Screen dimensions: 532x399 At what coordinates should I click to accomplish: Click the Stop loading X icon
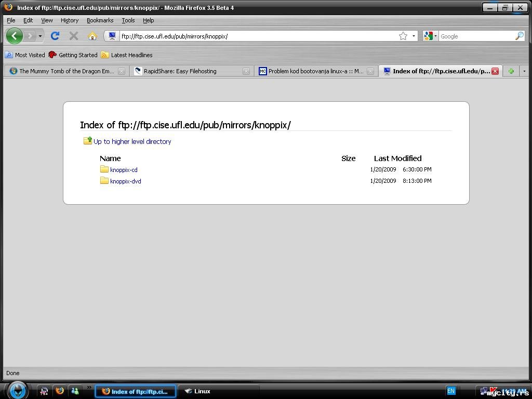click(74, 36)
